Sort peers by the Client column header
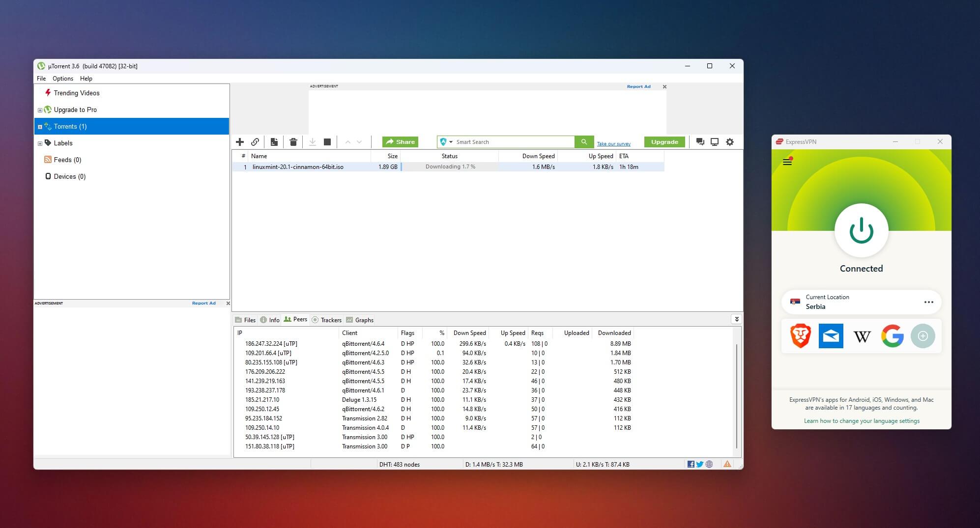Image resolution: width=980 pixels, height=528 pixels. click(x=369, y=333)
